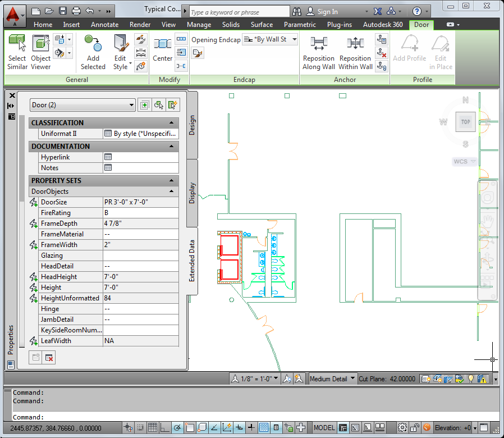
Task: Open the Uniformat II classification value
Action: click(141, 134)
